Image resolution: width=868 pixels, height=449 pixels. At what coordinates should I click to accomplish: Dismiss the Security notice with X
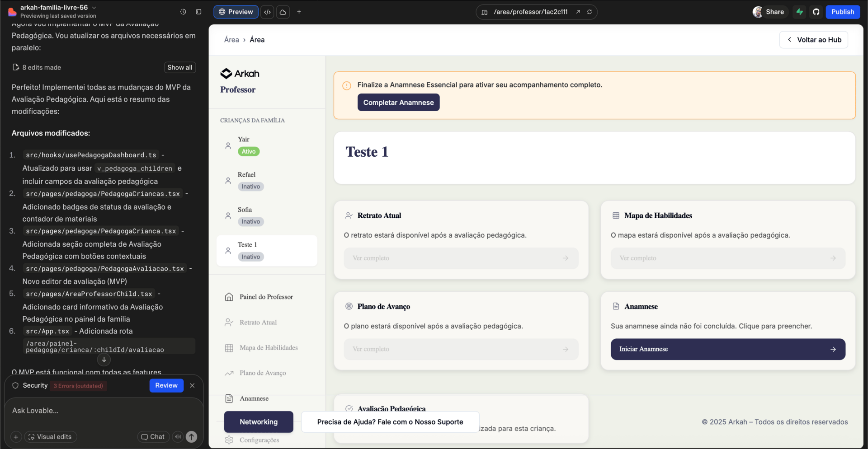[192, 385]
